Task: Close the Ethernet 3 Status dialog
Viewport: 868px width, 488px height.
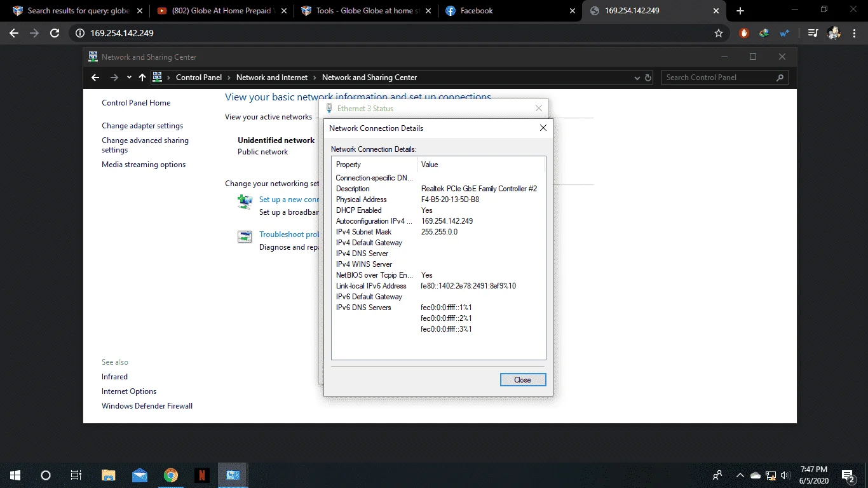Action: point(539,109)
